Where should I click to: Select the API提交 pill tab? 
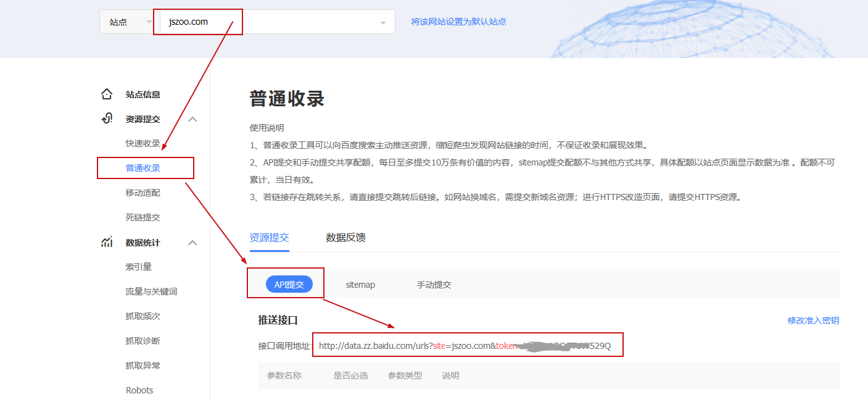[x=289, y=285]
